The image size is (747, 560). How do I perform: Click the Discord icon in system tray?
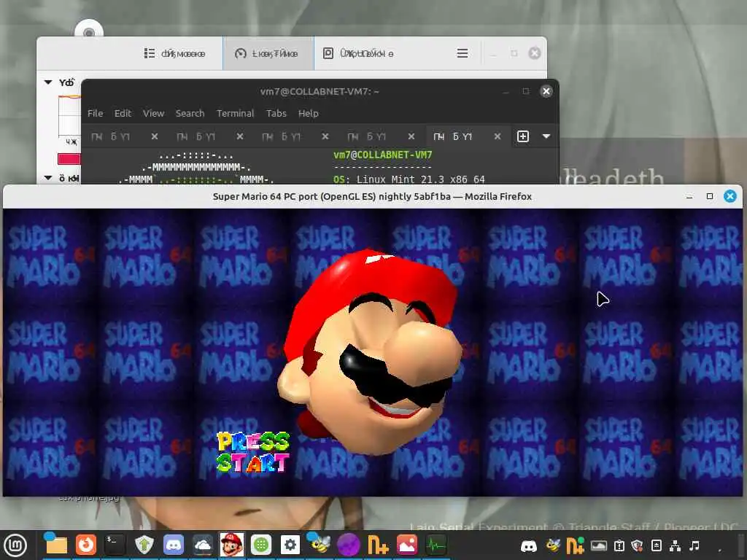click(528, 545)
